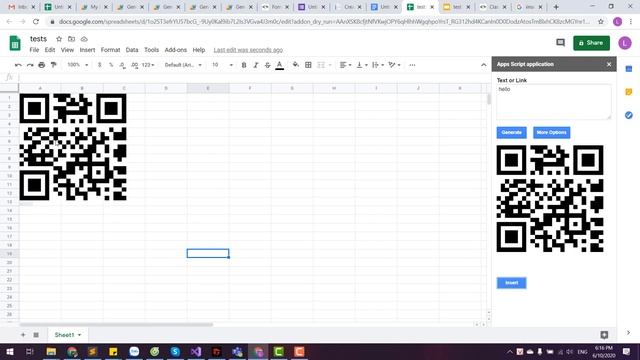Open the Default font dropdown
The image size is (640, 360).
tap(183, 65)
